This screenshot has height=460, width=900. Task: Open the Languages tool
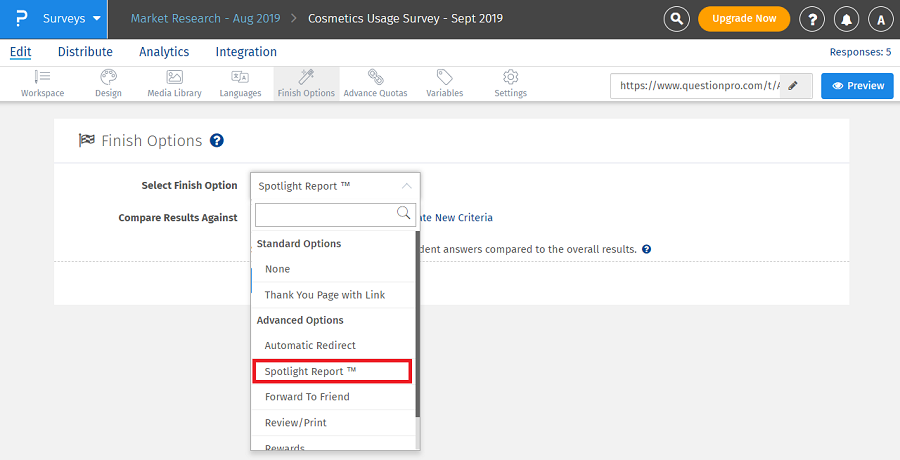[x=240, y=84]
